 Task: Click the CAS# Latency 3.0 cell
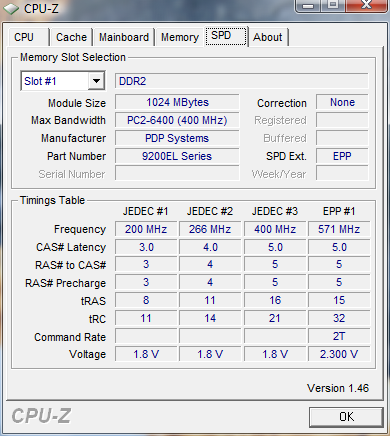point(146,247)
